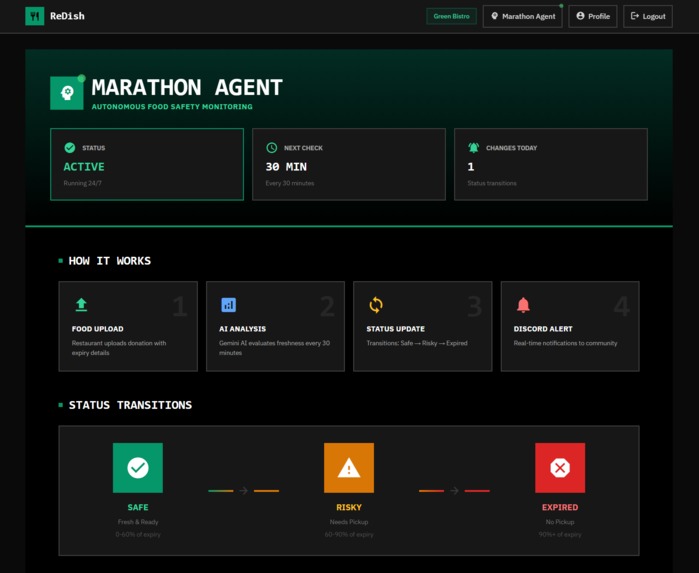Click the Status transitions caption
Screen dimensions: 699x573
[x=492, y=183]
